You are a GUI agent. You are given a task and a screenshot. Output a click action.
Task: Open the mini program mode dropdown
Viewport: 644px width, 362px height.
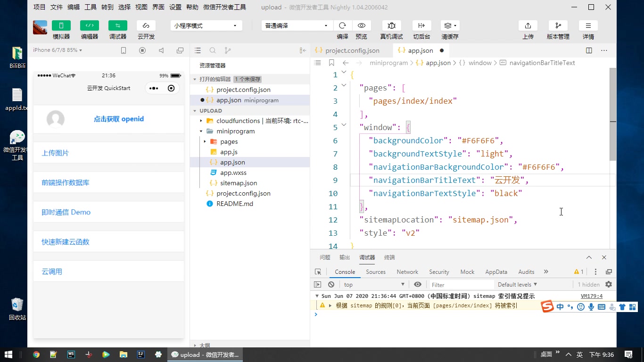click(206, 25)
